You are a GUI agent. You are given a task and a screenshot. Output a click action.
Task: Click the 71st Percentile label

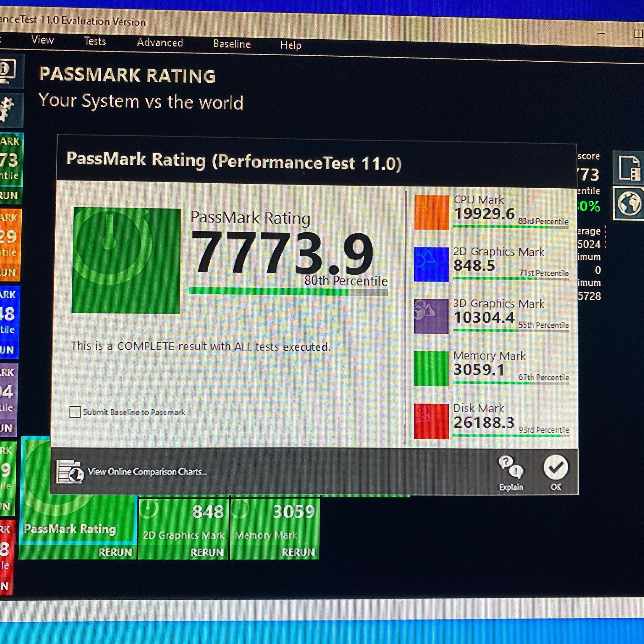pos(544,273)
